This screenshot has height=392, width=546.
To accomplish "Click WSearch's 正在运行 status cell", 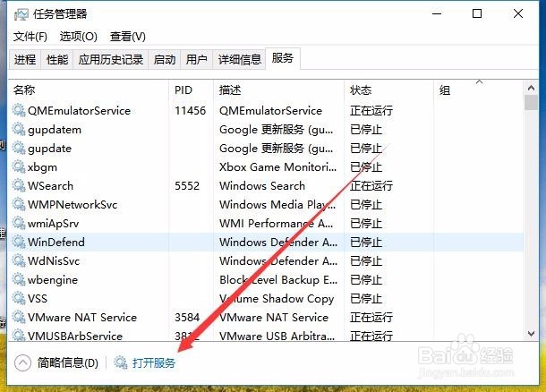I will [x=371, y=185].
